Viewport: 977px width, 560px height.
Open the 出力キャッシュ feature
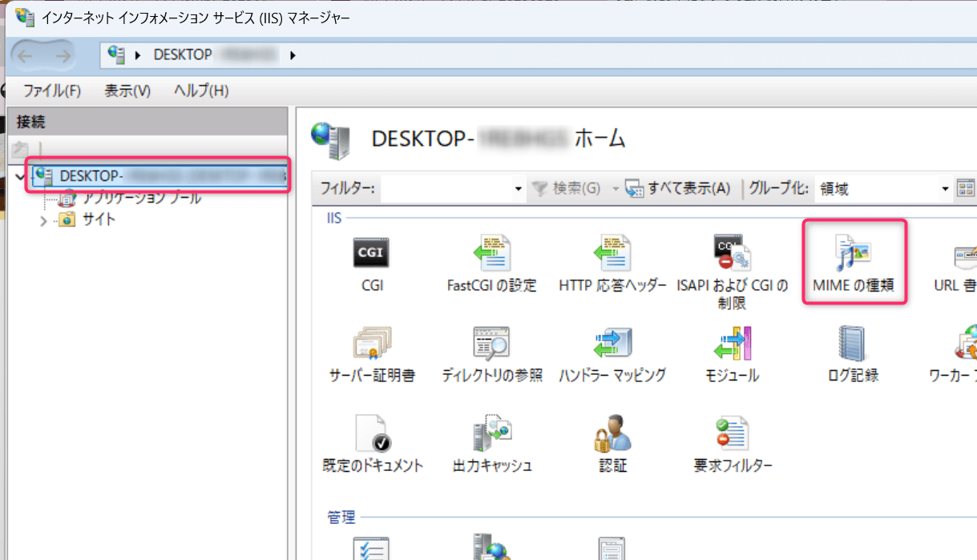click(491, 441)
